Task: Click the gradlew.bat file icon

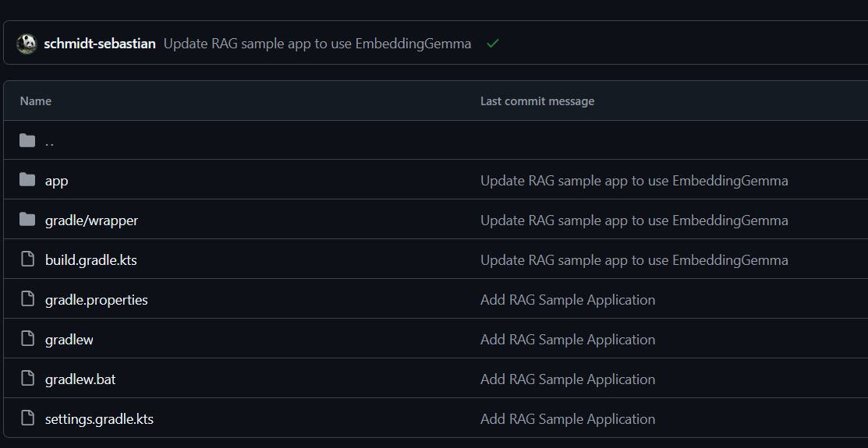Action: coord(28,379)
